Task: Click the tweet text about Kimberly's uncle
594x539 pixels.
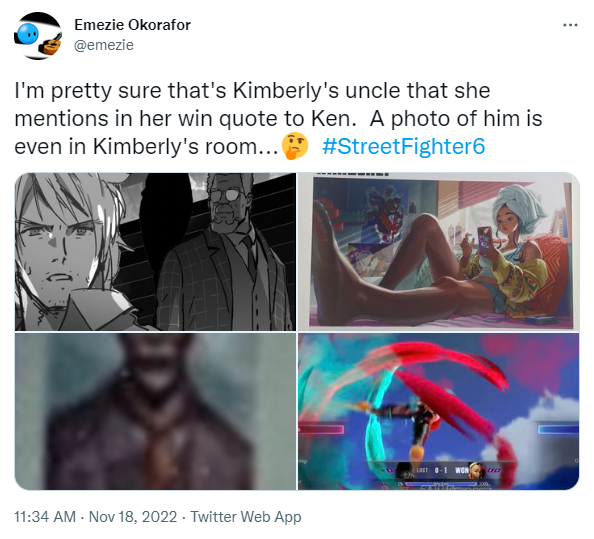Action: [278, 118]
